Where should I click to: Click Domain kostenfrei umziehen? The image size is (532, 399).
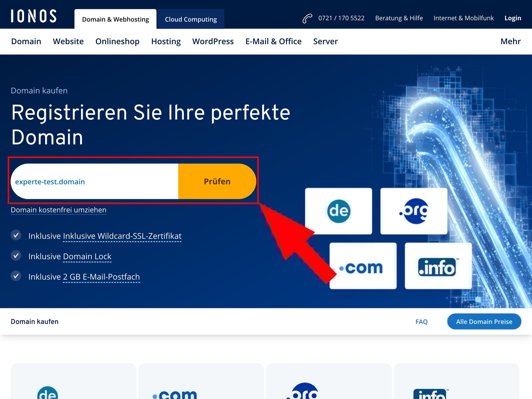[59, 209]
